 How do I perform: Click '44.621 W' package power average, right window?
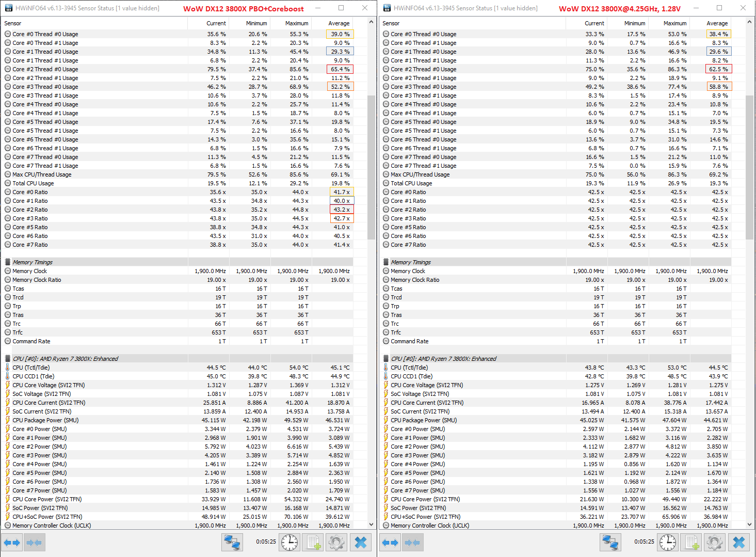[716, 420]
